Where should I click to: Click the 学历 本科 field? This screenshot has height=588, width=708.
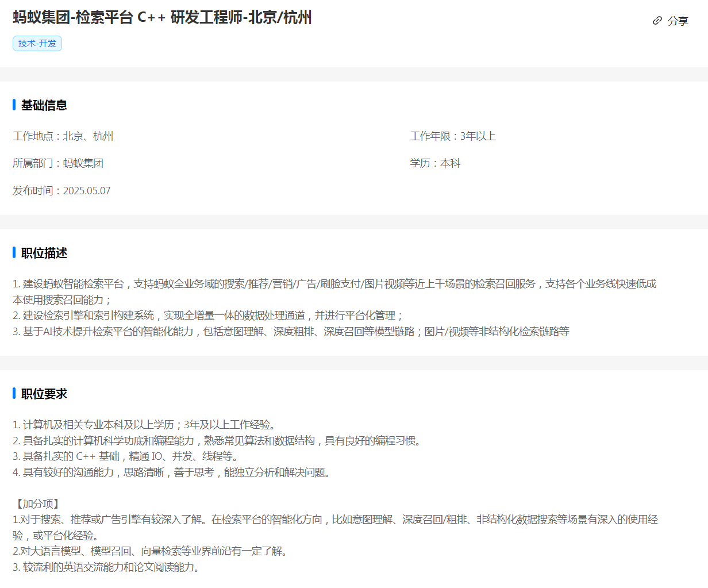pos(435,163)
